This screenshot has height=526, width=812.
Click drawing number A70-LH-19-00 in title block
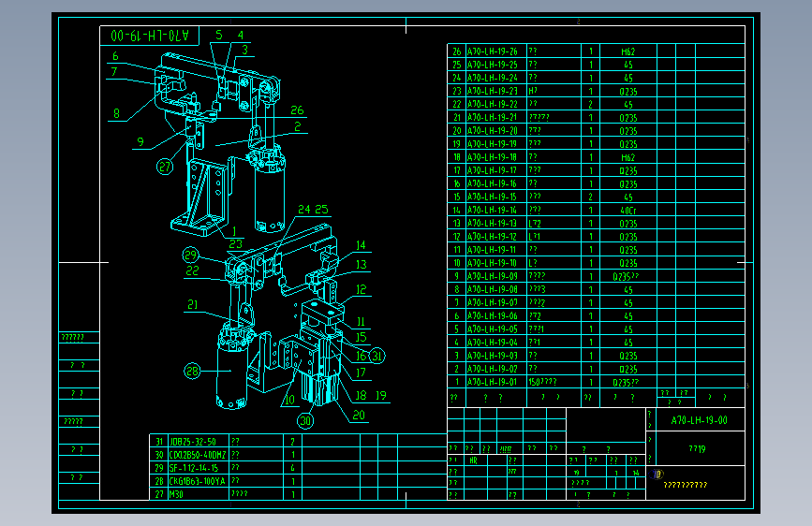click(x=699, y=420)
